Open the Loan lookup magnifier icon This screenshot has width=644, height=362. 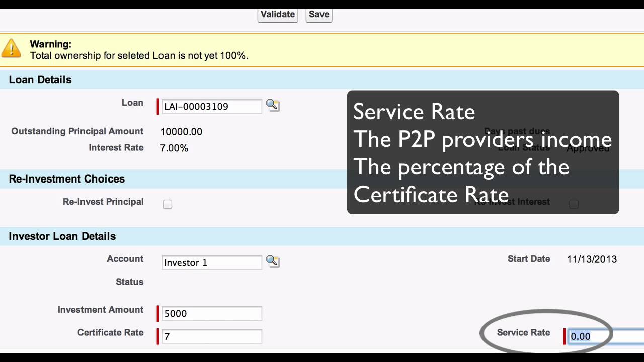272,105
